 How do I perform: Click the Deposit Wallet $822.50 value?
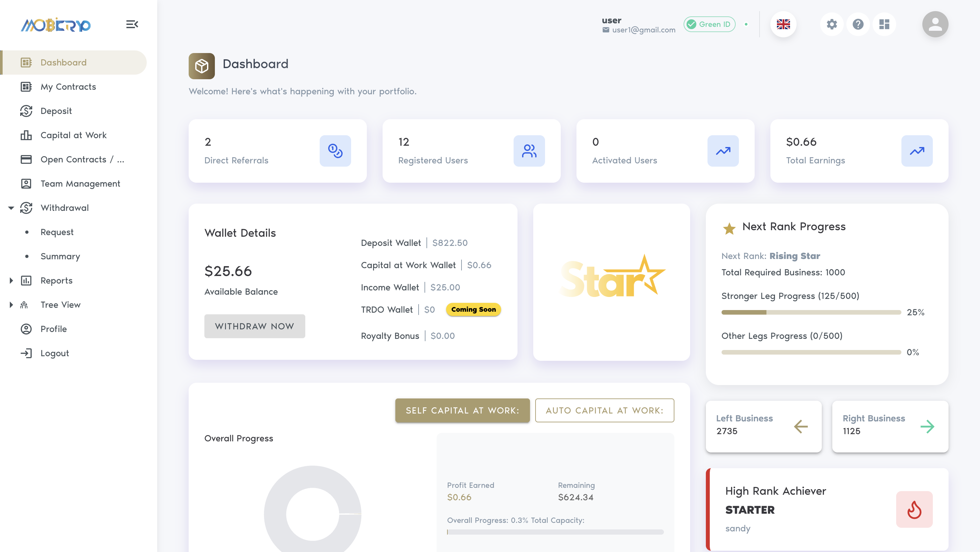(450, 243)
